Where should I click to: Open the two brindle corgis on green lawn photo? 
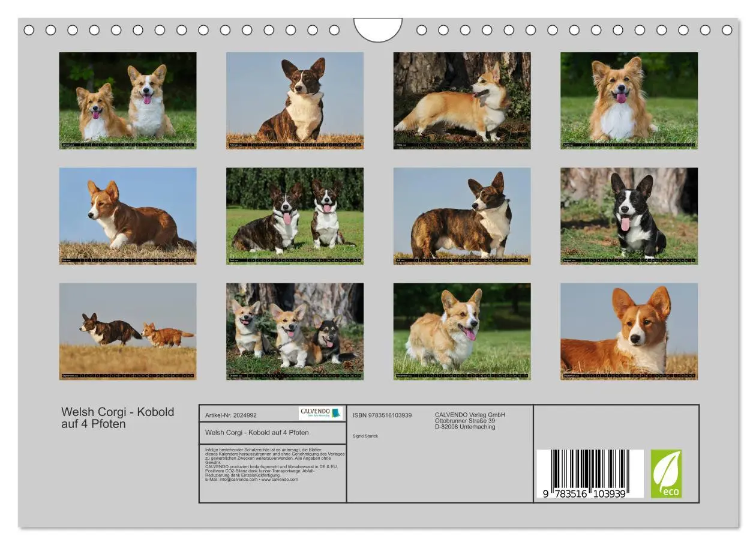(295, 216)
